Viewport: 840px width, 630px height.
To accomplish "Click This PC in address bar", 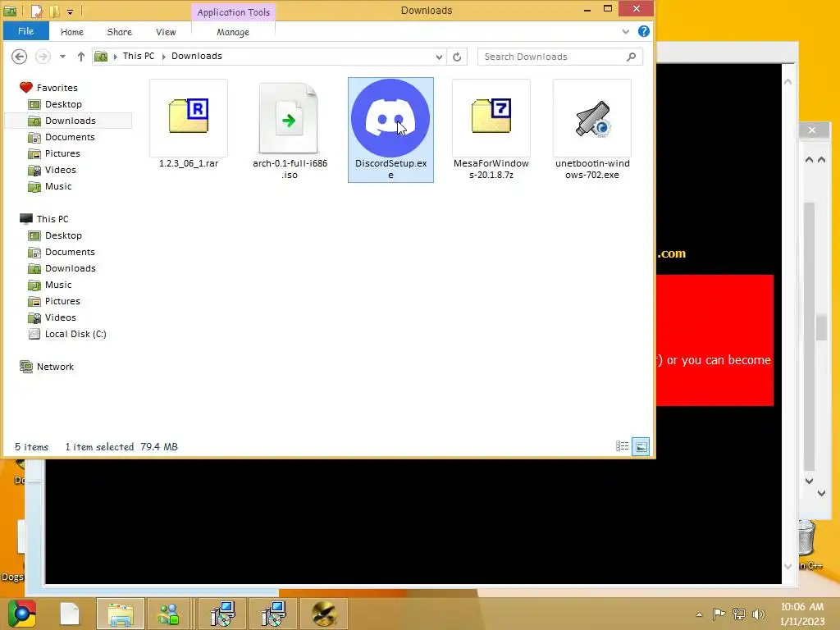I will point(138,56).
